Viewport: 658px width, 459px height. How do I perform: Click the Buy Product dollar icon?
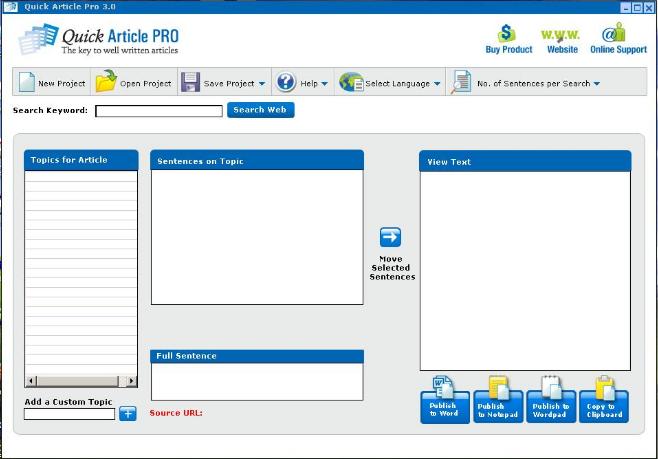[x=508, y=35]
